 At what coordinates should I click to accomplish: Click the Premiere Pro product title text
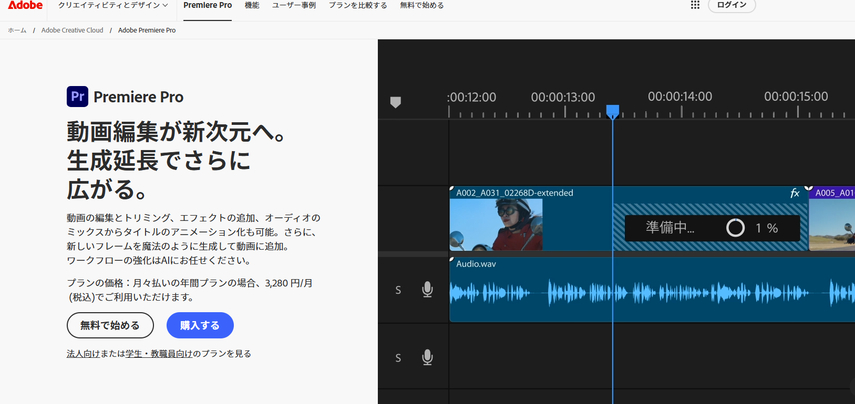[139, 97]
